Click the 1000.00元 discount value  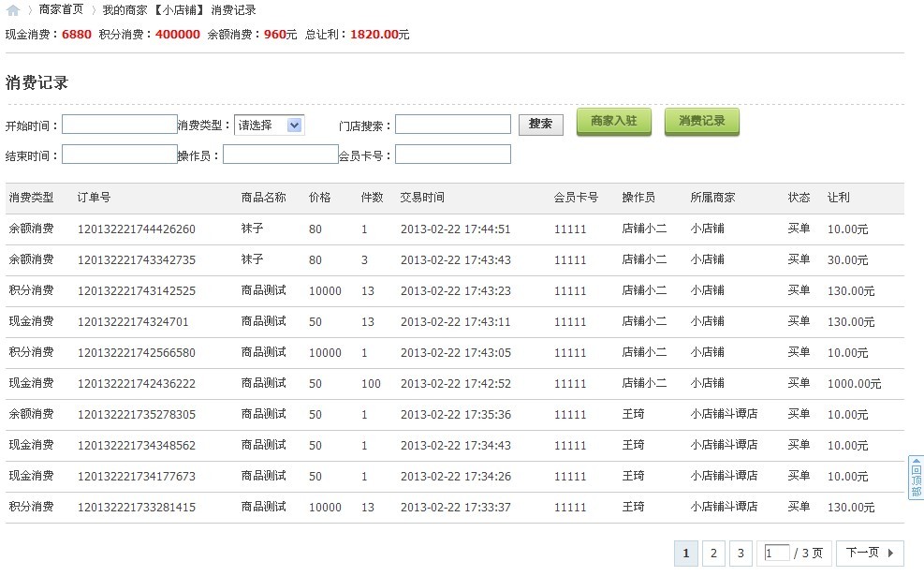click(x=854, y=384)
